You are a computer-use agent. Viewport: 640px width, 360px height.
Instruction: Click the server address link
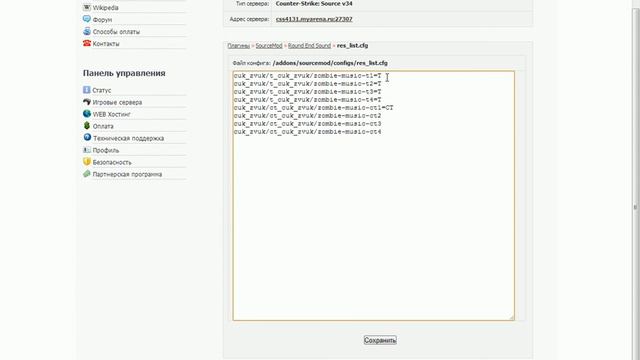314,19
